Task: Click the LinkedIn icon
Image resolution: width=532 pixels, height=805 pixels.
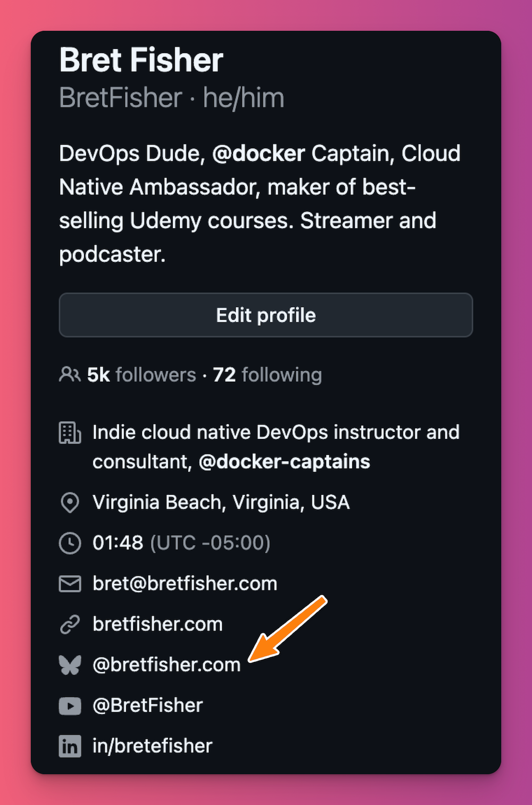Action: [70, 746]
